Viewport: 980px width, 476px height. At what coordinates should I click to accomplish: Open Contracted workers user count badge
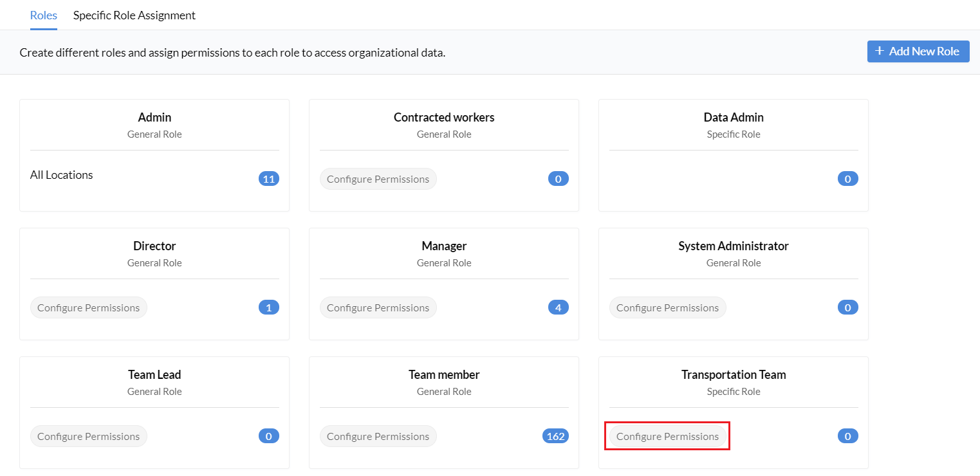point(559,179)
